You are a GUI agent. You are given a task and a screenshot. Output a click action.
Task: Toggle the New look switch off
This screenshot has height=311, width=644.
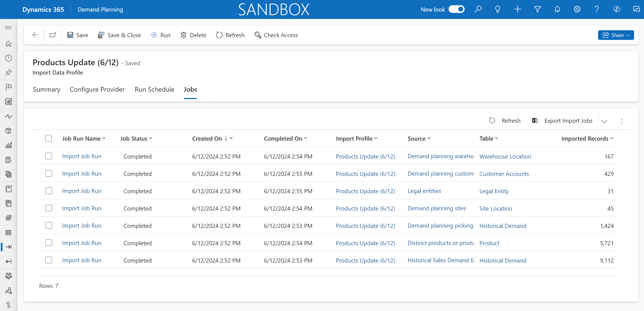tap(456, 9)
